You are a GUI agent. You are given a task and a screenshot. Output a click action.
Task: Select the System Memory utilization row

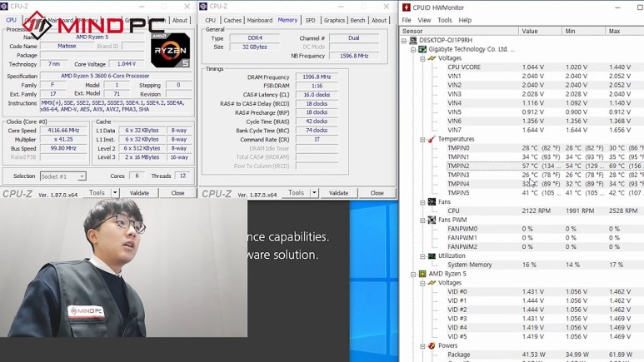coord(545,265)
